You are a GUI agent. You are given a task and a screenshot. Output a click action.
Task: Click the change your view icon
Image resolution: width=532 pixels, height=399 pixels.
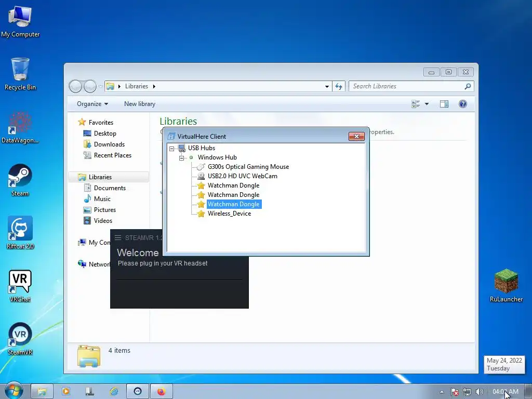pyautogui.click(x=416, y=104)
